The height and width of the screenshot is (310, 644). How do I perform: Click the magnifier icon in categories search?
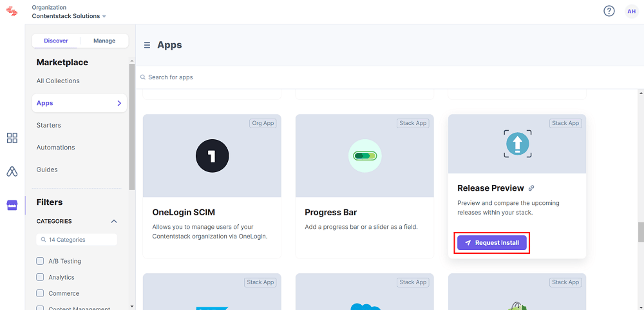pyautogui.click(x=43, y=240)
